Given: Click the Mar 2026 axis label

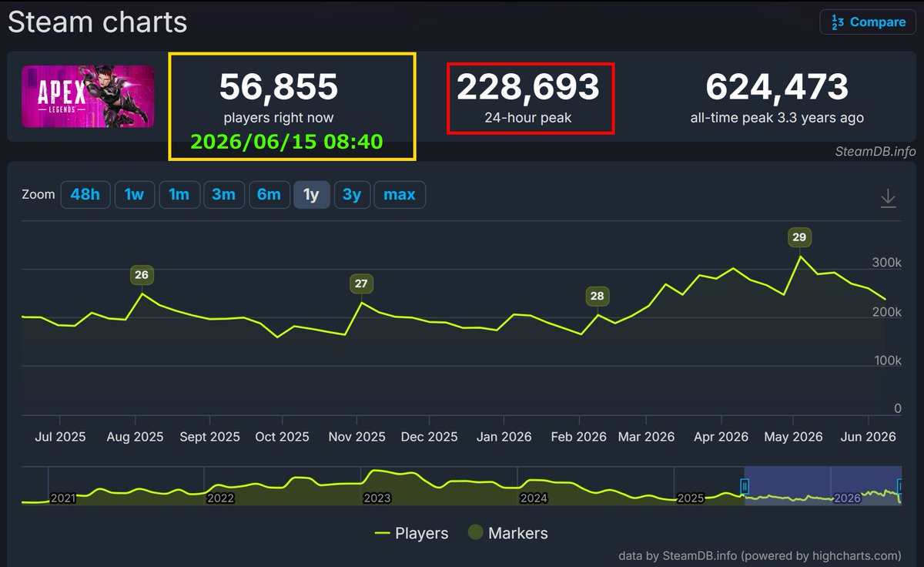Looking at the screenshot, I should coord(646,437).
